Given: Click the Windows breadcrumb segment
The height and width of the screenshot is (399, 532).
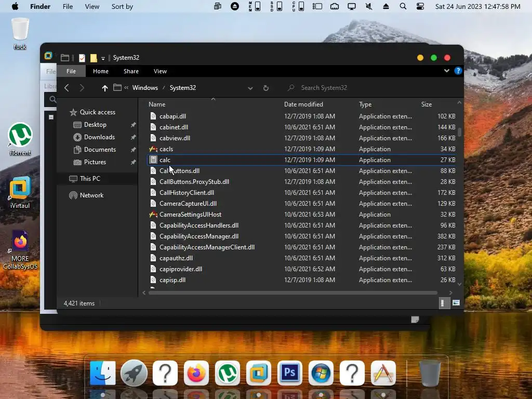Looking at the screenshot, I should click(145, 87).
